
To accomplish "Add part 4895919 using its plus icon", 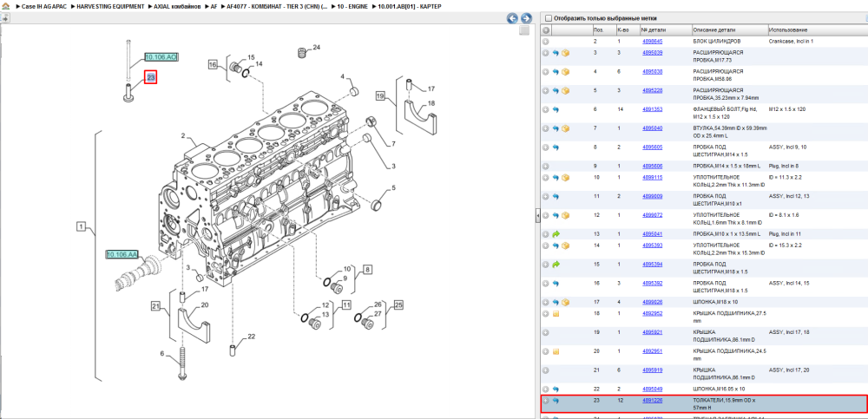I will (x=546, y=370).
